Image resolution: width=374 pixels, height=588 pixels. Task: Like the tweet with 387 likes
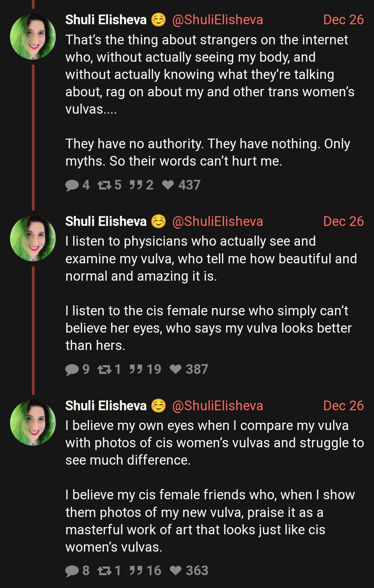[176, 370]
